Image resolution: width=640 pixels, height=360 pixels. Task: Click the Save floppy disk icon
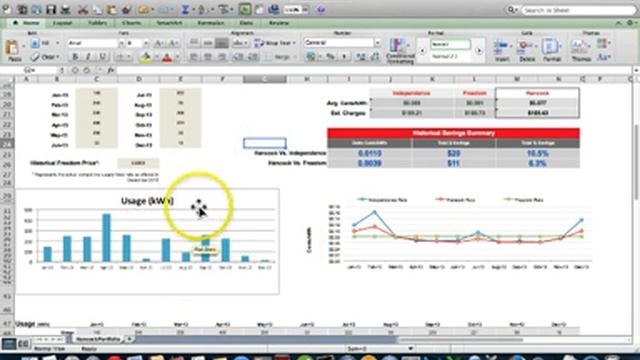[x=51, y=9]
